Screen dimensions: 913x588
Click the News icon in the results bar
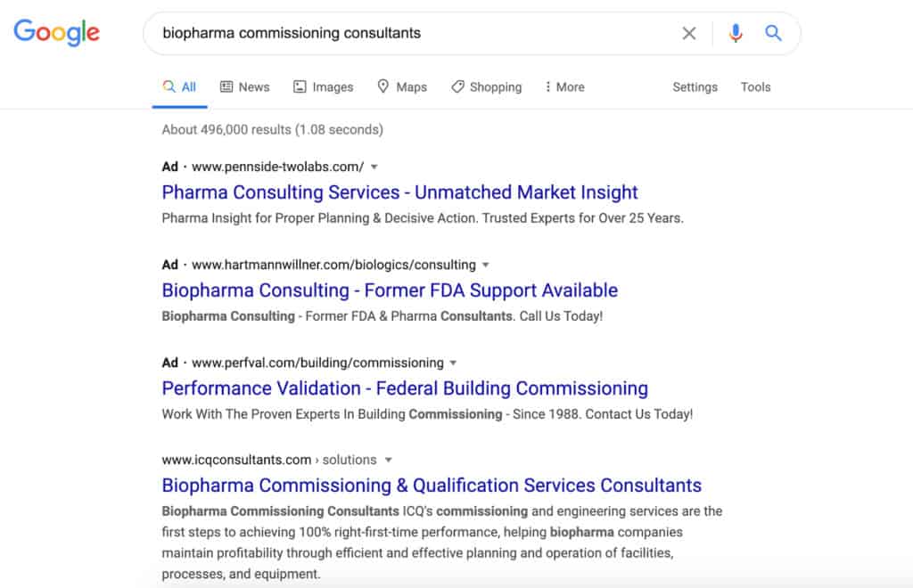tap(225, 86)
